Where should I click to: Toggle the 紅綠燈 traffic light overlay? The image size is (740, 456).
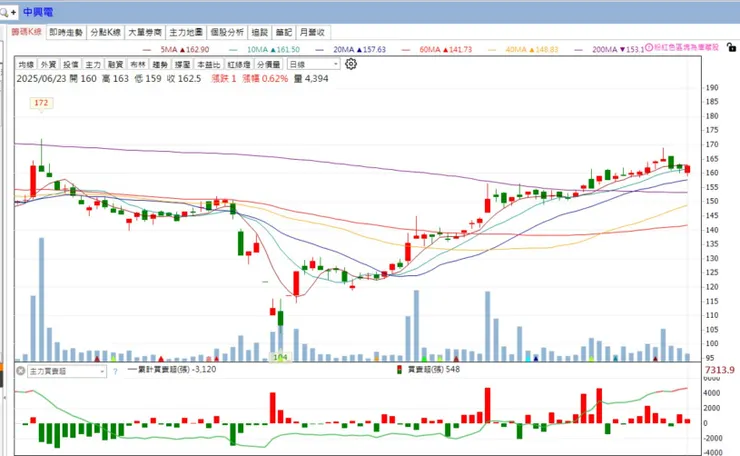point(239,64)
